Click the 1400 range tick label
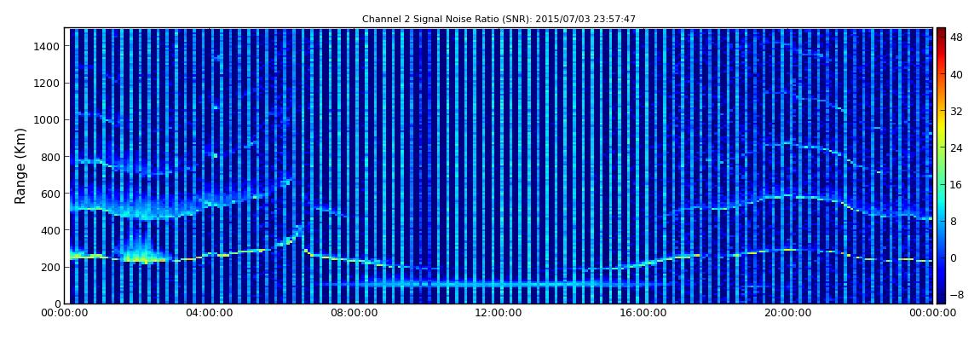Viewport: 980px width, 347px height. pyautogui.click(x=47, y=46)
